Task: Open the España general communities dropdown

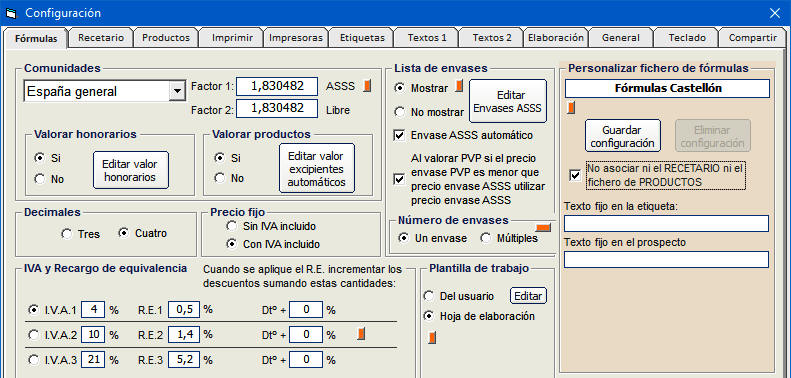Action: (x=177, y=91)
